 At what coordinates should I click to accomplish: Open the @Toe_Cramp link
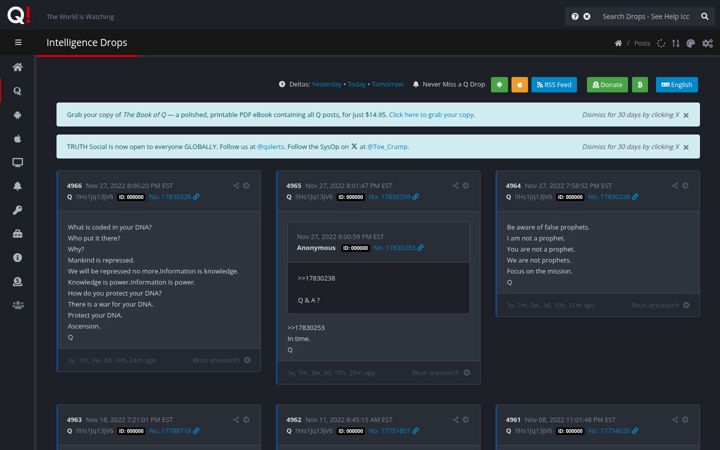tap(387, 147)
